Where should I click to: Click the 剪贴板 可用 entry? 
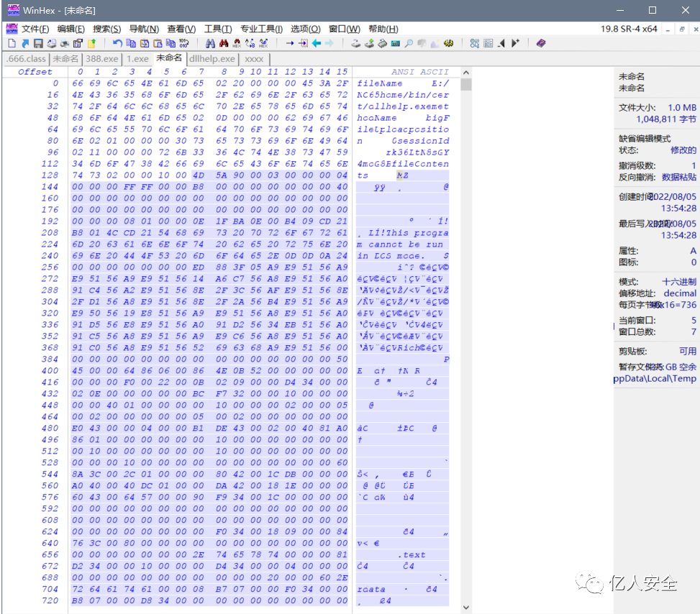(x=657, y=351)
